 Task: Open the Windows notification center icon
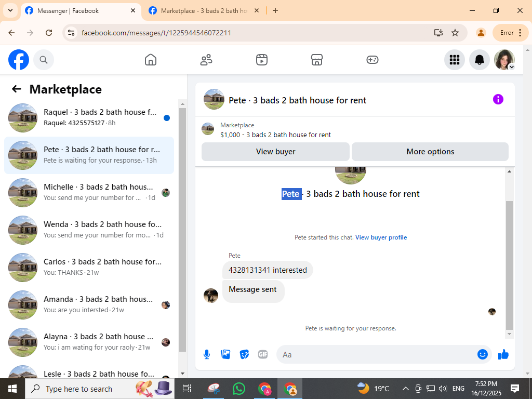(x=515, y=389)
